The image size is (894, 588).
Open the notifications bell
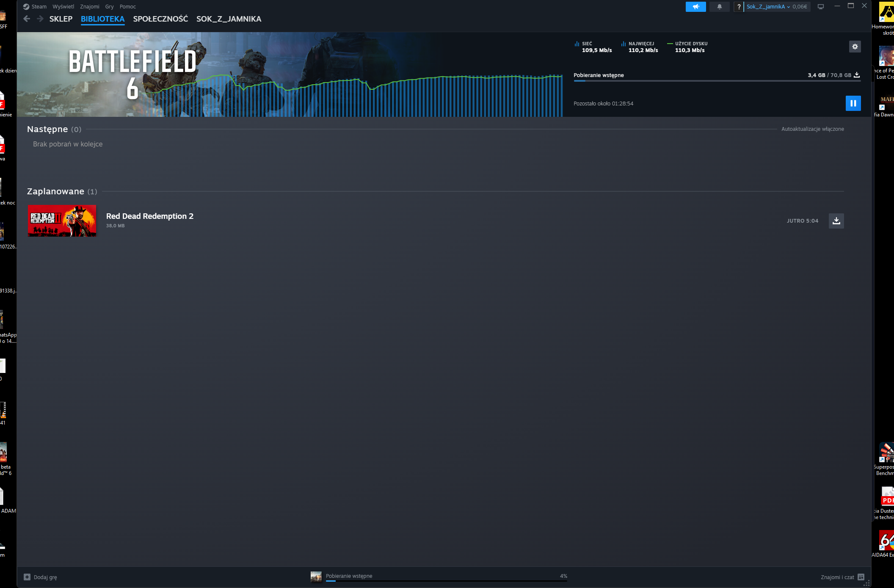coord(719,7)
